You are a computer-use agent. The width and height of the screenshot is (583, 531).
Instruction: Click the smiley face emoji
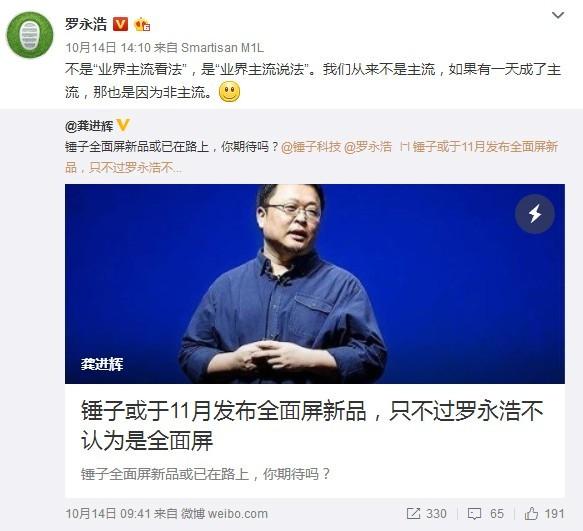[x=229, y=91]
